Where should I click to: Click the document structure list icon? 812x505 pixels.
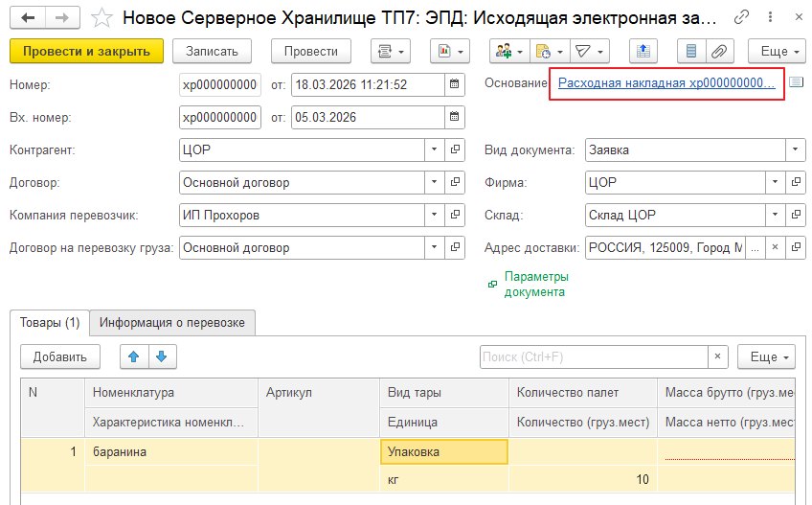690,52
